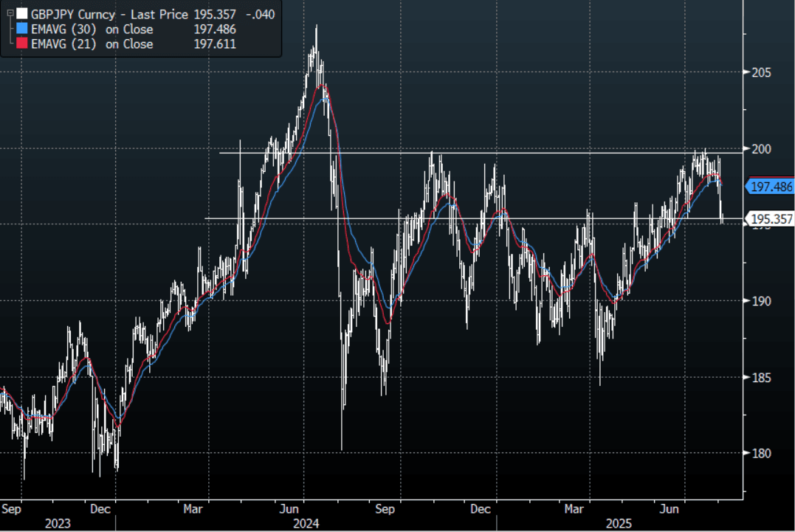Click the white GBPJPY Curncy color swatch

(x=22, y=14)
